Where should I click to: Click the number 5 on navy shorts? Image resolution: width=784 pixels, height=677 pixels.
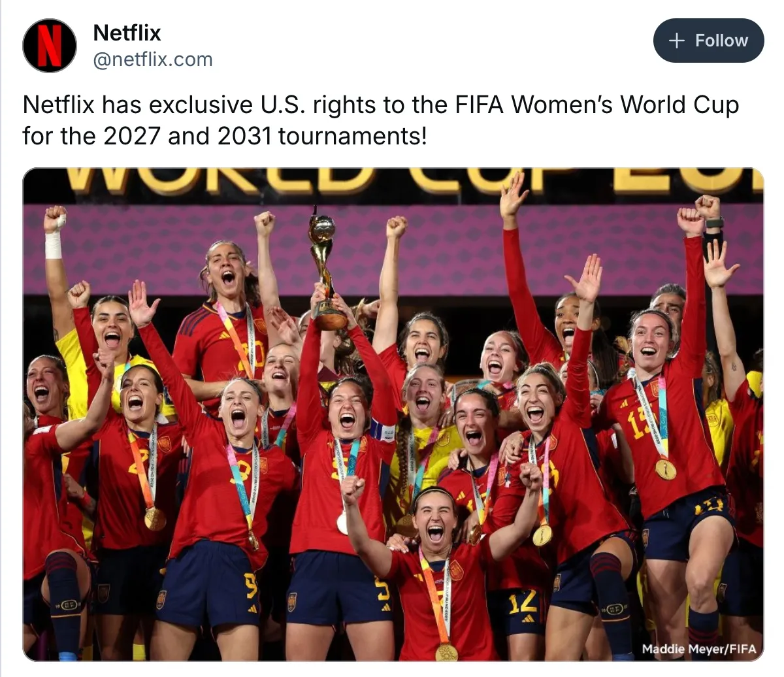click(x=383, y=591)
